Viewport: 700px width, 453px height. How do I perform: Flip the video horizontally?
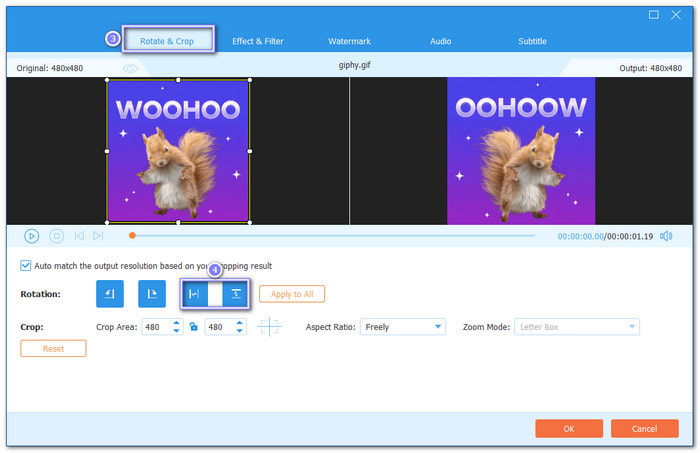[x=194, y=294]
